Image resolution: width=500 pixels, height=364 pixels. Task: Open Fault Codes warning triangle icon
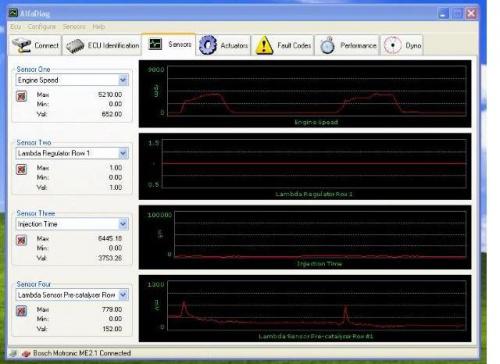264,45
